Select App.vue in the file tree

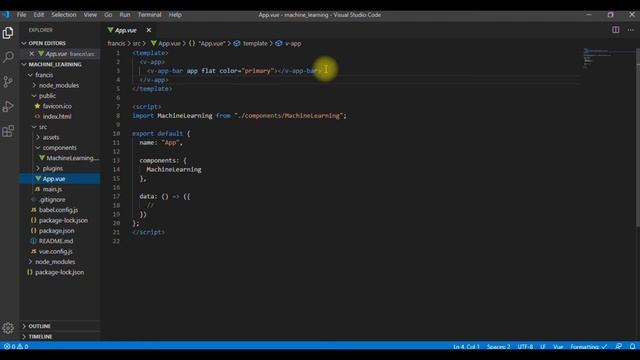(60, 179)
